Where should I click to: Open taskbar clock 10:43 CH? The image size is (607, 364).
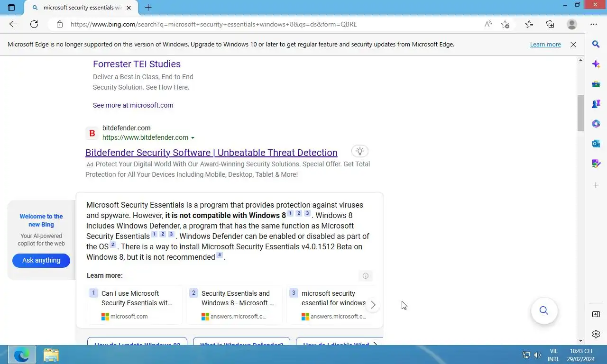581,355
